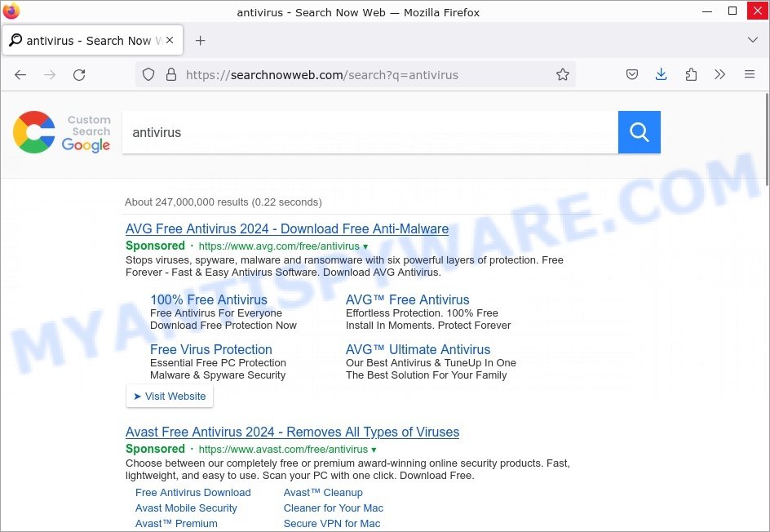Open Avast Mobile Security link
Image resolution: width=770 pixels, height=532 pixels.
point(186,508)
